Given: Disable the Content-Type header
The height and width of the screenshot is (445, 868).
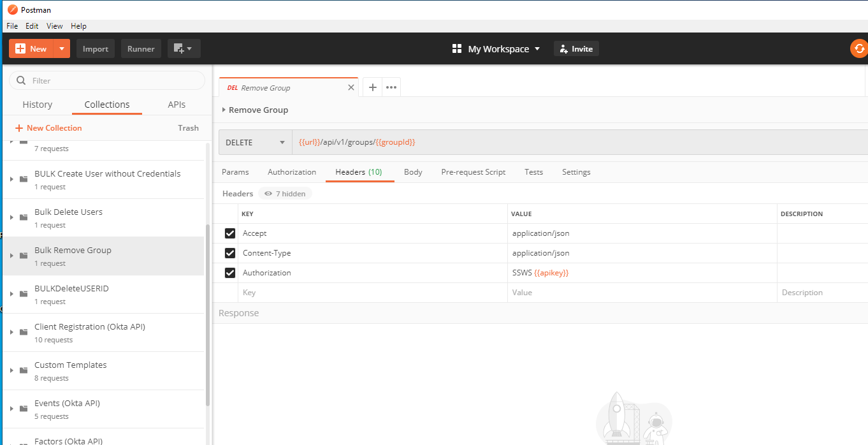Looking at the screenshot, I should coord(230,253).
